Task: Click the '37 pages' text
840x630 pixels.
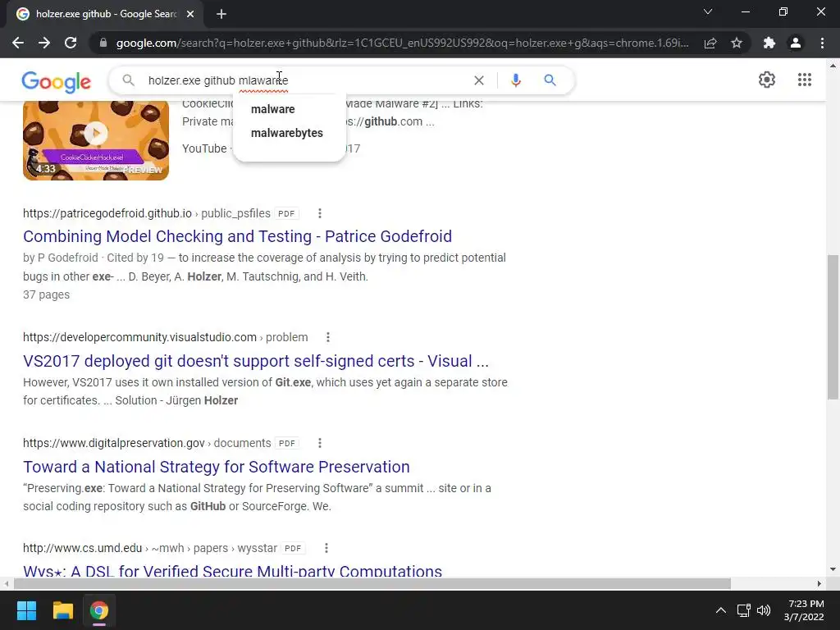Action: coord(46,294)
